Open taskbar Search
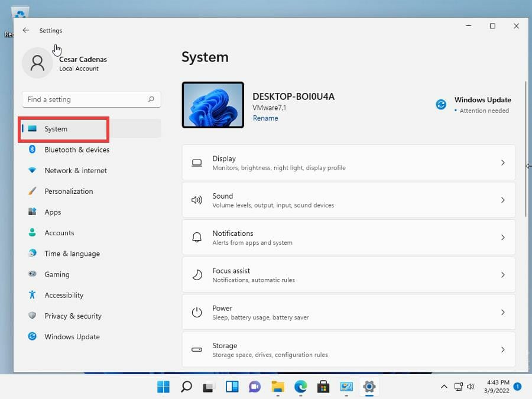The height and width of the screenshot is (399, 532). tap(186, 387)
